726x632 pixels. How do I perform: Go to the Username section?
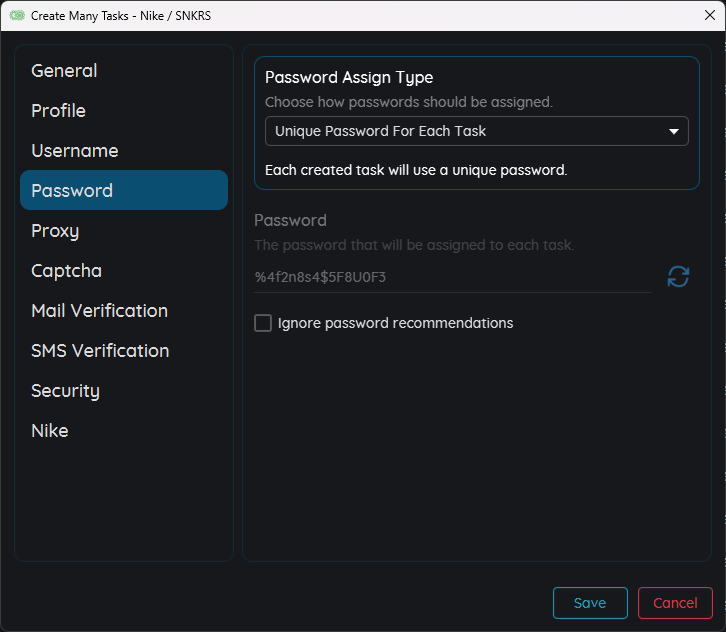74,151
